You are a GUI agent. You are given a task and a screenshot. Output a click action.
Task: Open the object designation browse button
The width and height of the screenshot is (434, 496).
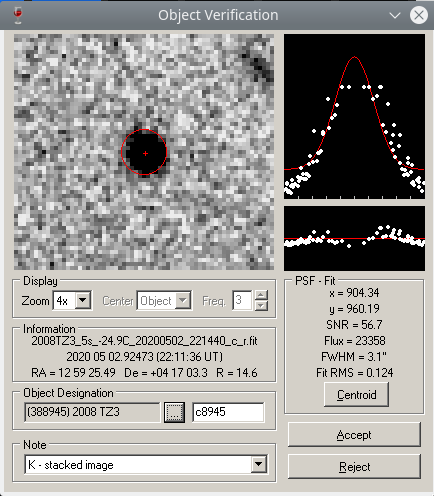coord(174,412)
